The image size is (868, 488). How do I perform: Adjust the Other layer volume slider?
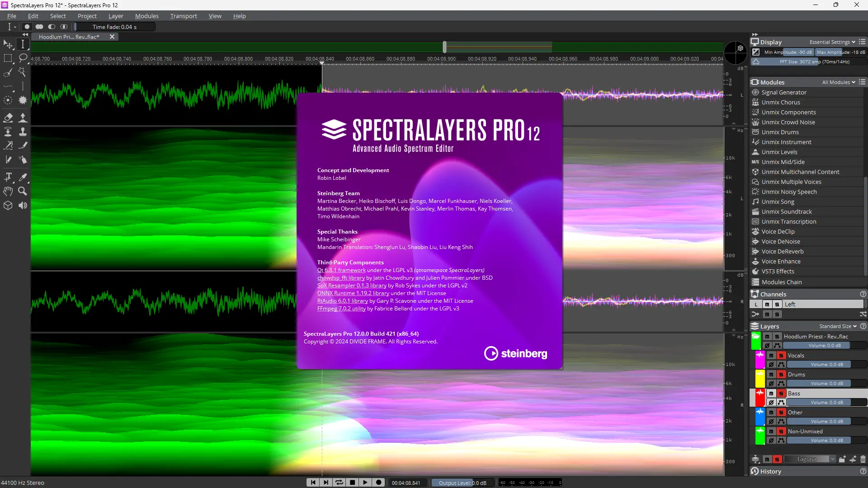coord(826,421)
